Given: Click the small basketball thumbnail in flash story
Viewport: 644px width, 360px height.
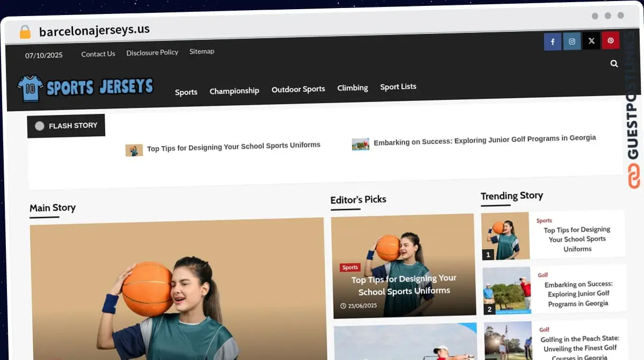Looking at the screenshot, I should [x=134, y=150].
